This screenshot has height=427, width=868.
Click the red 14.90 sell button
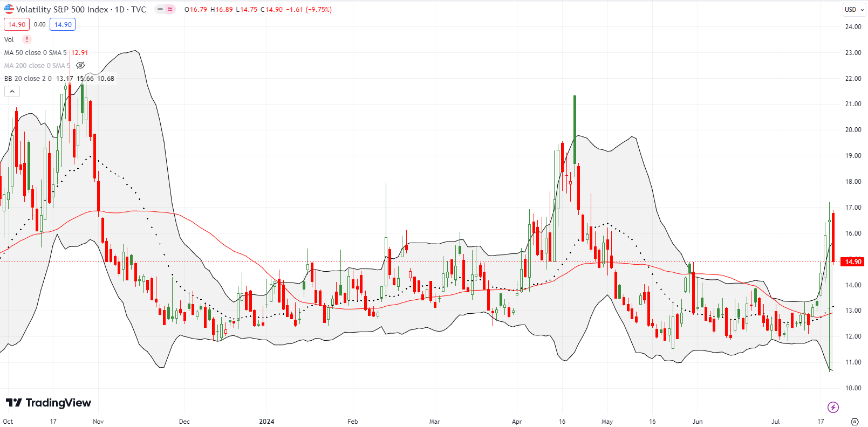17,24
